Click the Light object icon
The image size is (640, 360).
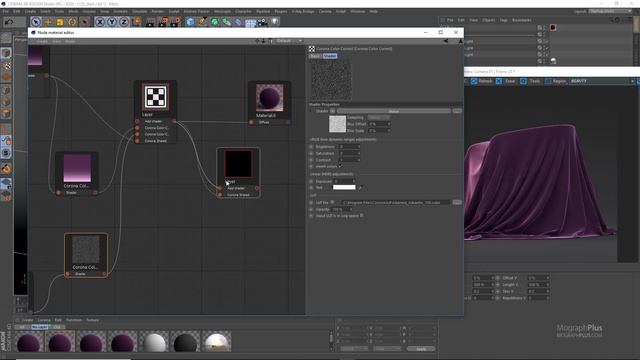(275, 22)
